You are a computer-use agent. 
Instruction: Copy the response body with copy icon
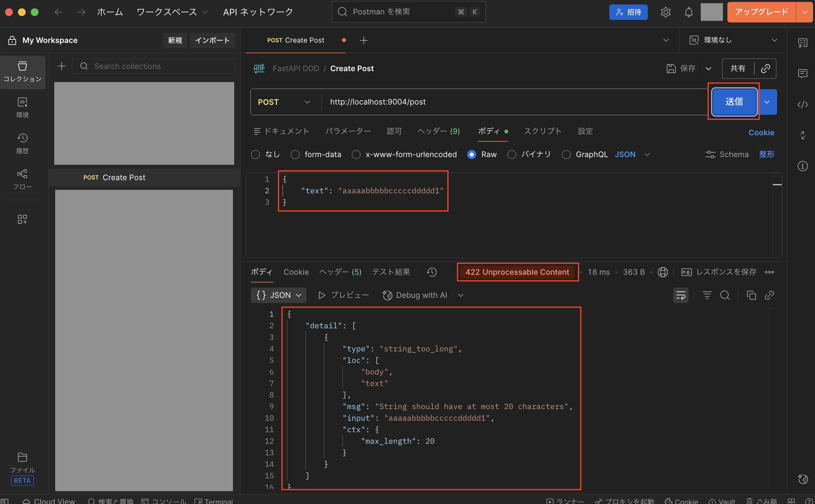click(x=751, y=295)
